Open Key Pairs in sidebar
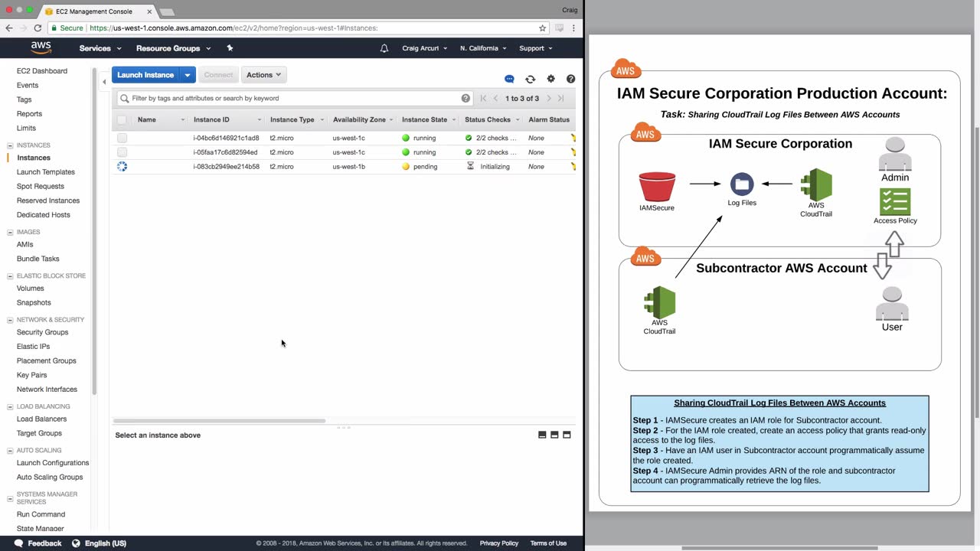This screenshot has width=980, height=551. point(32,375)
